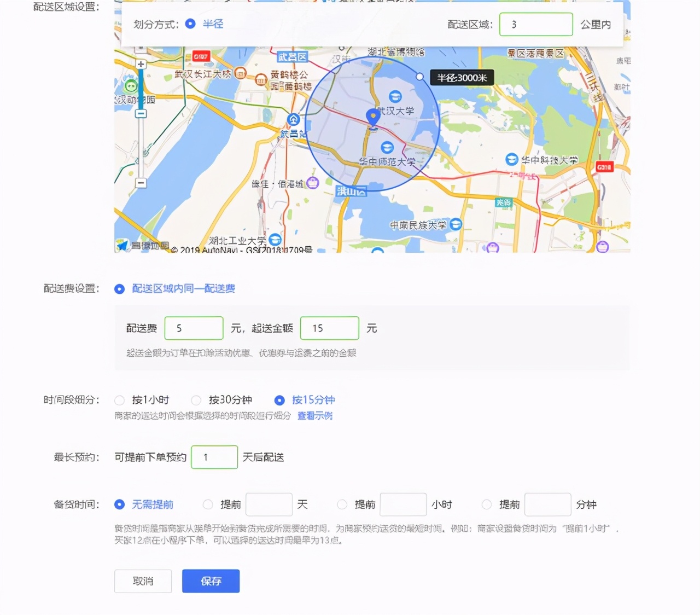Open the 查看示例 example link
The width and height of the screenshot is (700, 615).
pos(314,416)
